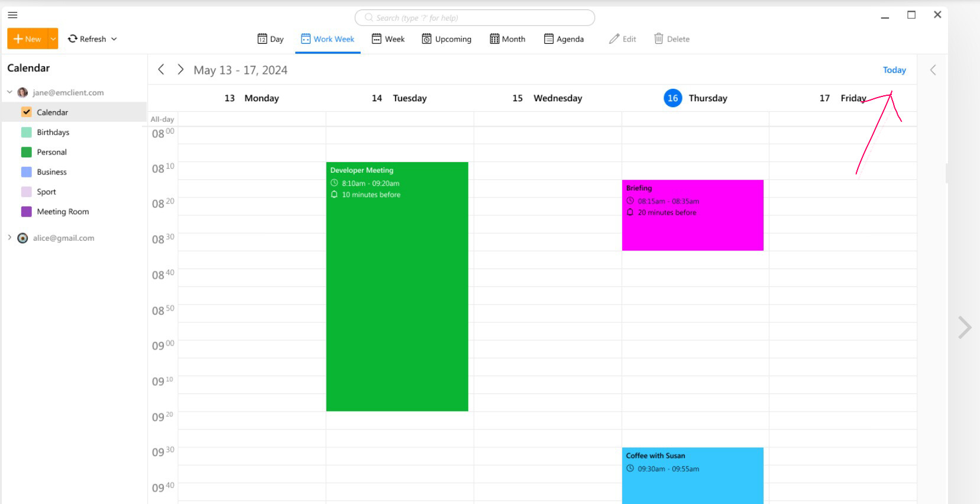This screenshot has height=504, width=980.
Task: Click search magnifier icon
Action: [369, 18]
